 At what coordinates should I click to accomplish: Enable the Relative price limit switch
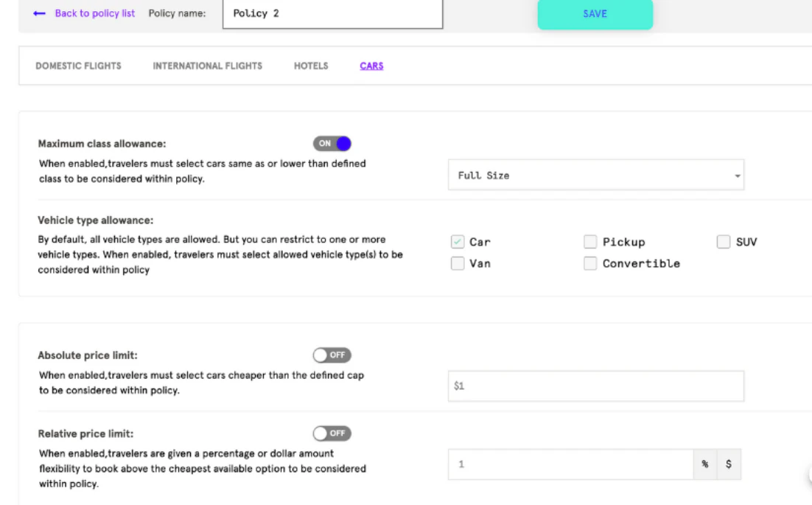[332, 433]
